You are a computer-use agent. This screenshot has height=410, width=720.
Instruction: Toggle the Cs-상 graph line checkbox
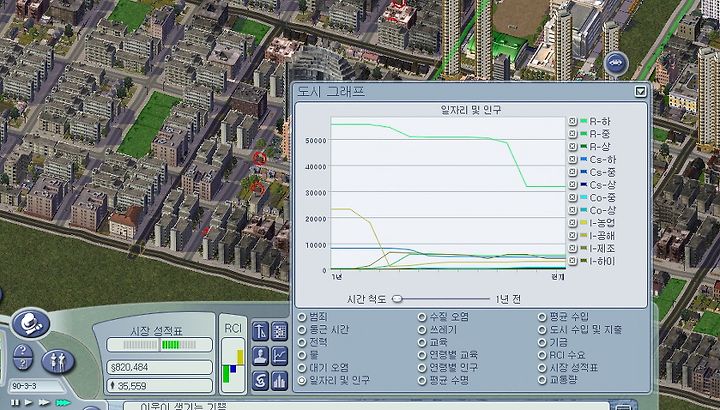[x=573, y=185]
